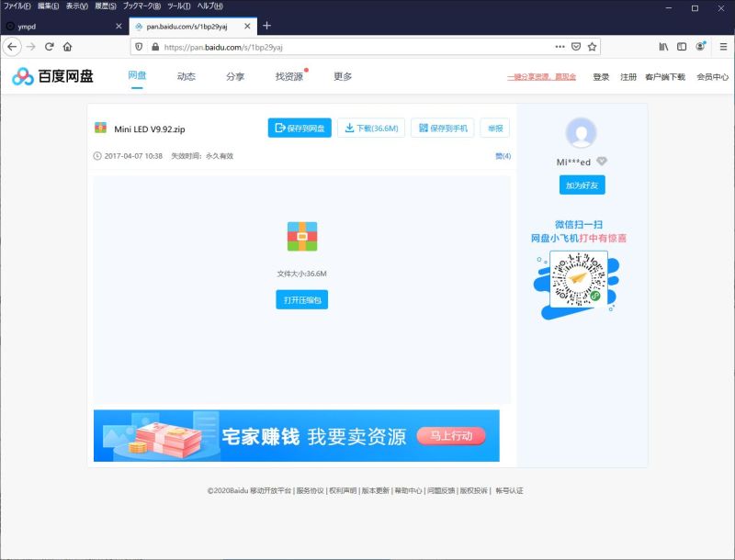Screen dimensions: 735x560
Task: Open the Firefox library icon
Action: [x=663, y=47]
